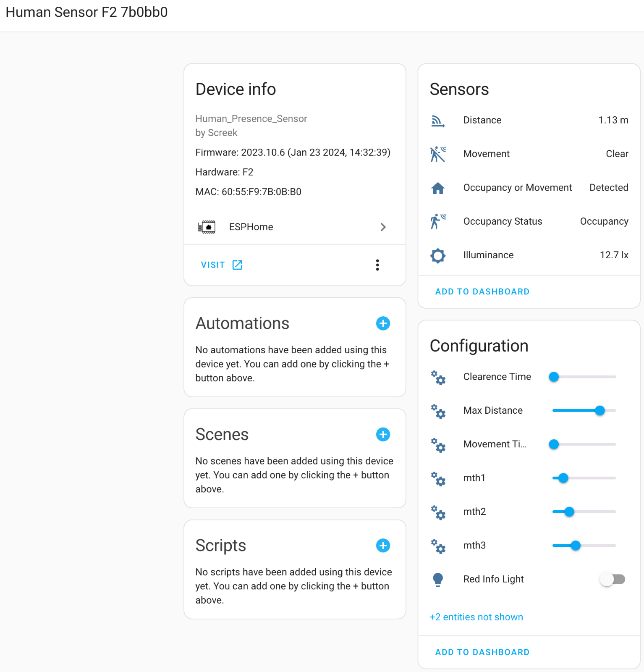Click the Occupancy or Movement home icon

(x=438, y=188)
